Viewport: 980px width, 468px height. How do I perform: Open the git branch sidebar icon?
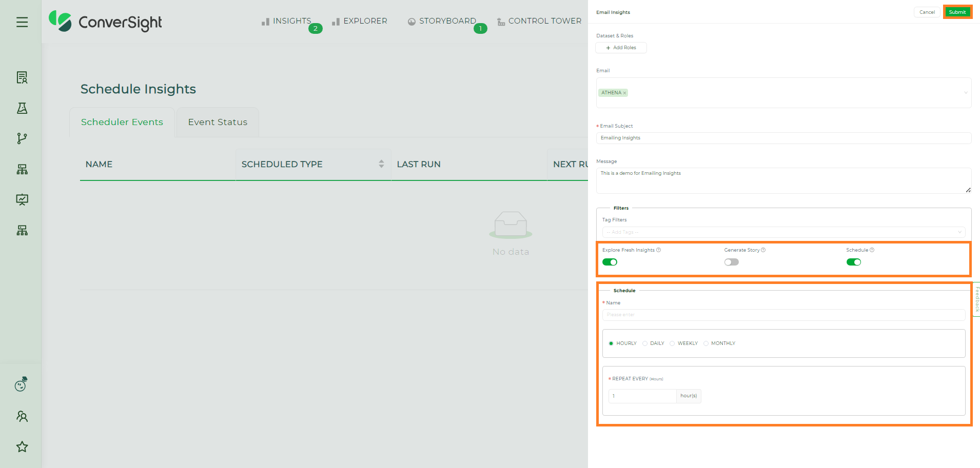click(22, 138)
